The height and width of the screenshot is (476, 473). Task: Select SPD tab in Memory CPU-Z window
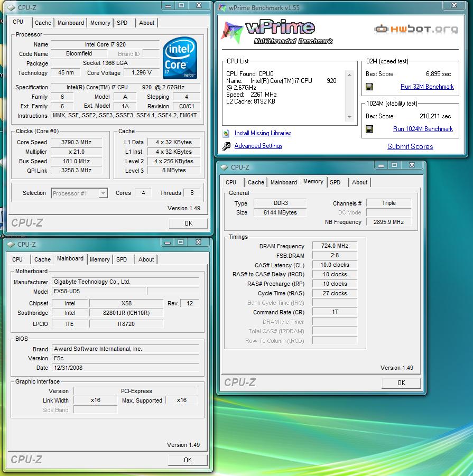(x=335, y=182)
